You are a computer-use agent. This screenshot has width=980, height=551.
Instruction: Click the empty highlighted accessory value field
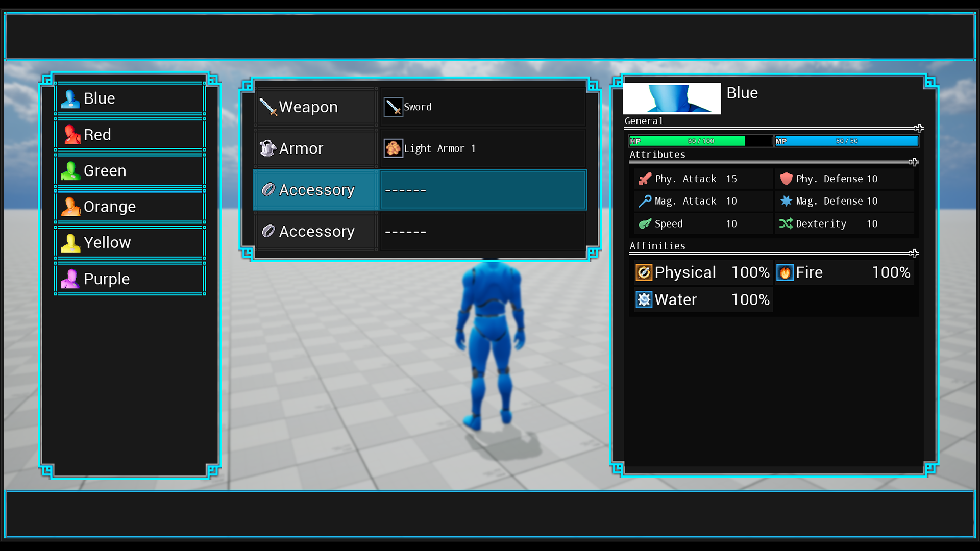tap(483, 190)
